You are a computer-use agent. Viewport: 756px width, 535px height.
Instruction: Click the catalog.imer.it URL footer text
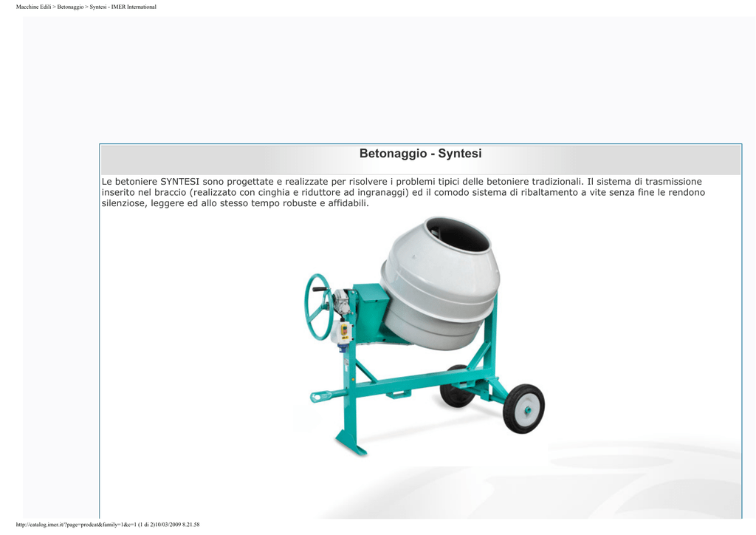(x=108, y=525)
